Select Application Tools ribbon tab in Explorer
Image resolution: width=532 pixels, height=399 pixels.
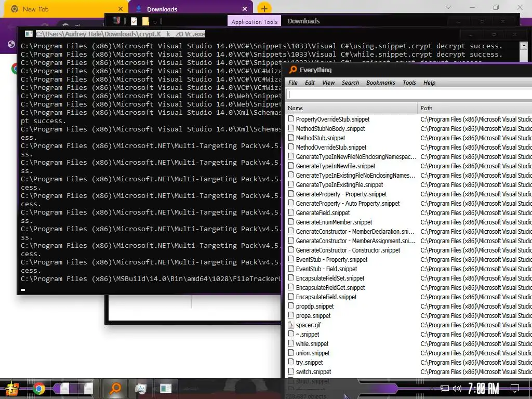pyautogui.click(x=254, y=21)
